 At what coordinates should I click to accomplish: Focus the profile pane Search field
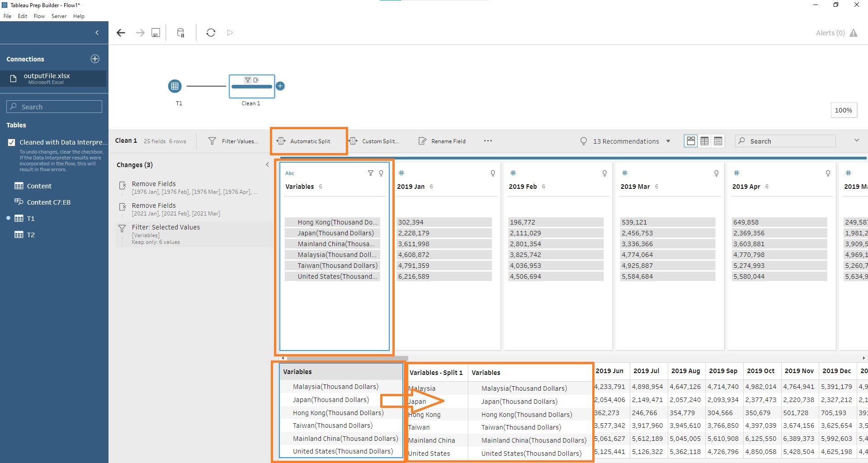click(x=785, y=141)
